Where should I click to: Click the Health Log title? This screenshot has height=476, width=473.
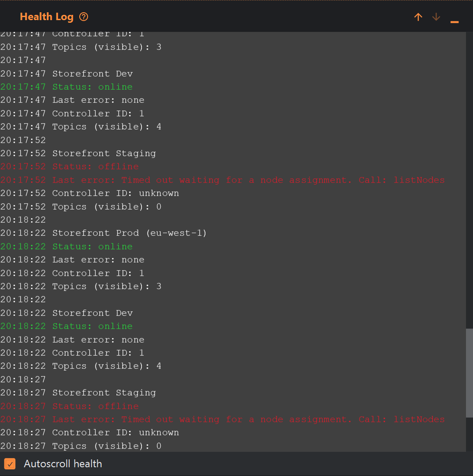pyautogui.click(x=46, y=17)
